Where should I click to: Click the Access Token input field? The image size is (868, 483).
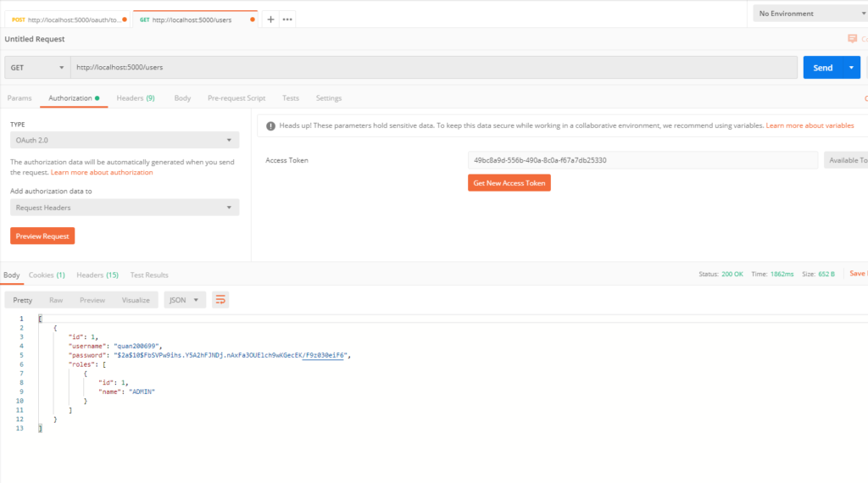(643, 160)
